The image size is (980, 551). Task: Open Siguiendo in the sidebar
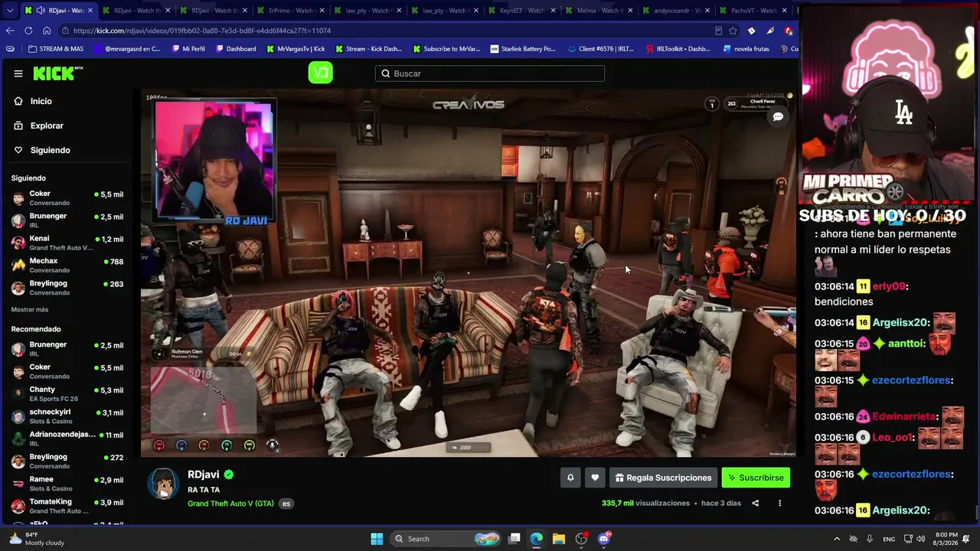point(50,150)
